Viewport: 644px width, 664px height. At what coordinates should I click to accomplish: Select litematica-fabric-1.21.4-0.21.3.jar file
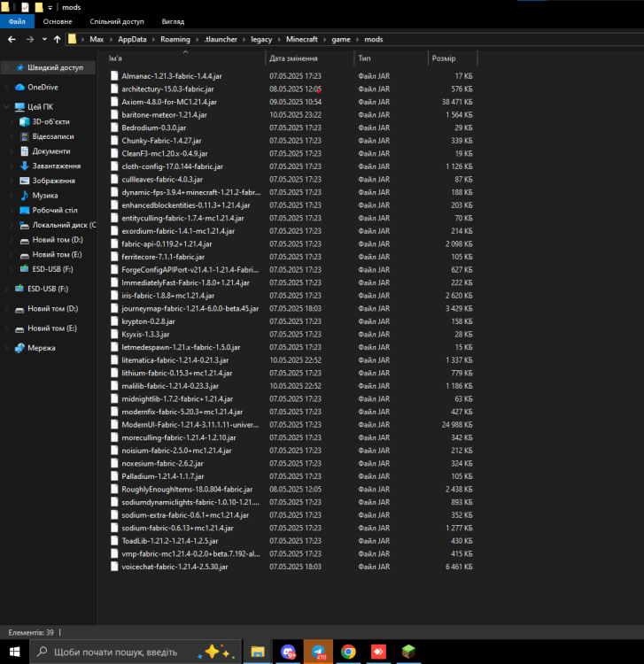(175, 360)
